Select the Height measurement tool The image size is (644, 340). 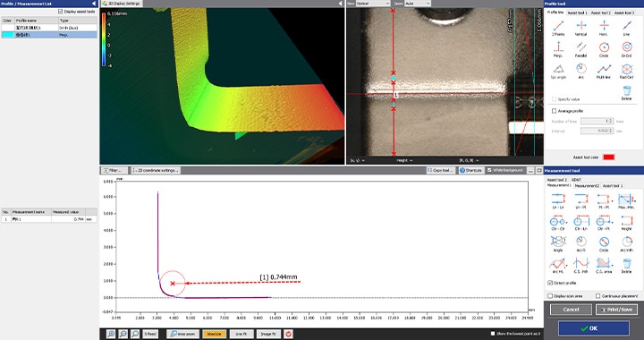[626, 223]
